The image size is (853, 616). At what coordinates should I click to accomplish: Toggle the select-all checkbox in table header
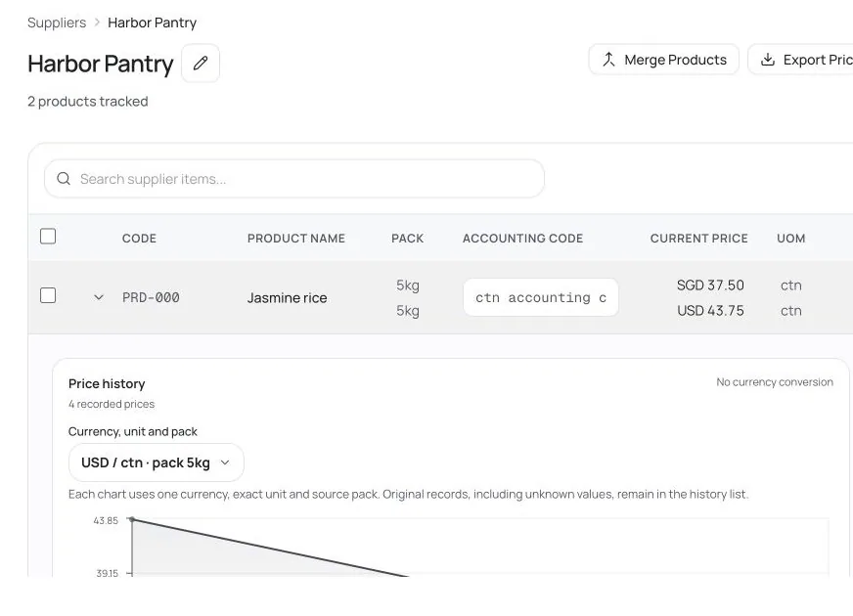coord(48,237)
